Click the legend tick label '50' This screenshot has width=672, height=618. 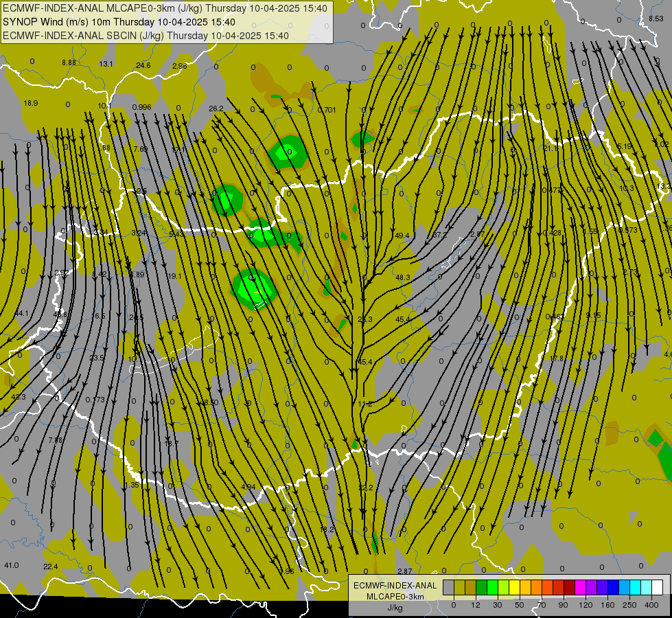click(520, 605)
